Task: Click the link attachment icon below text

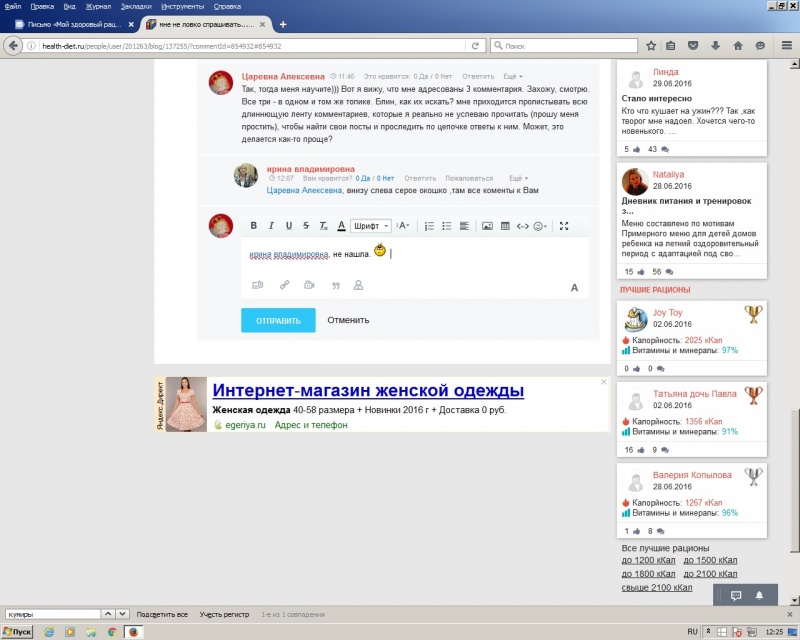Action: [x=284, y=286]
